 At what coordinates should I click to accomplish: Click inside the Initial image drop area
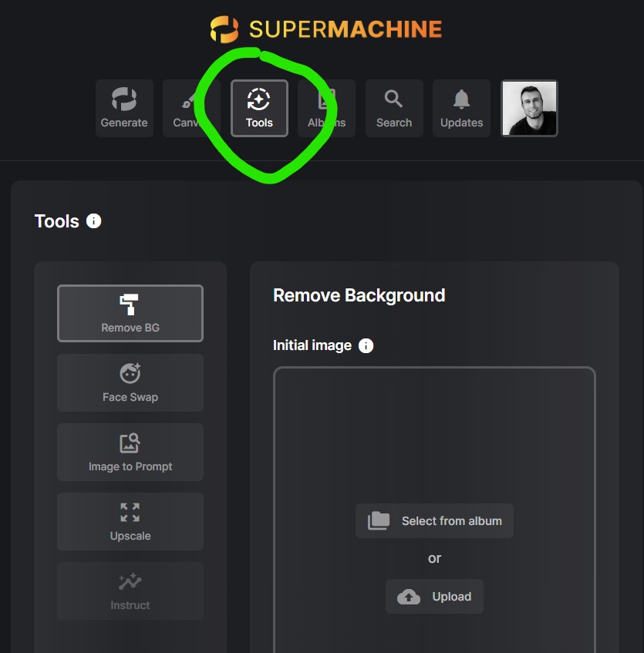434,432
